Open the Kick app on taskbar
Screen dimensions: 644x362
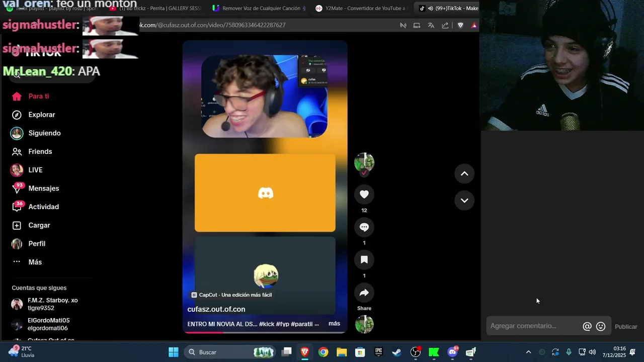(x=434, y=352)
